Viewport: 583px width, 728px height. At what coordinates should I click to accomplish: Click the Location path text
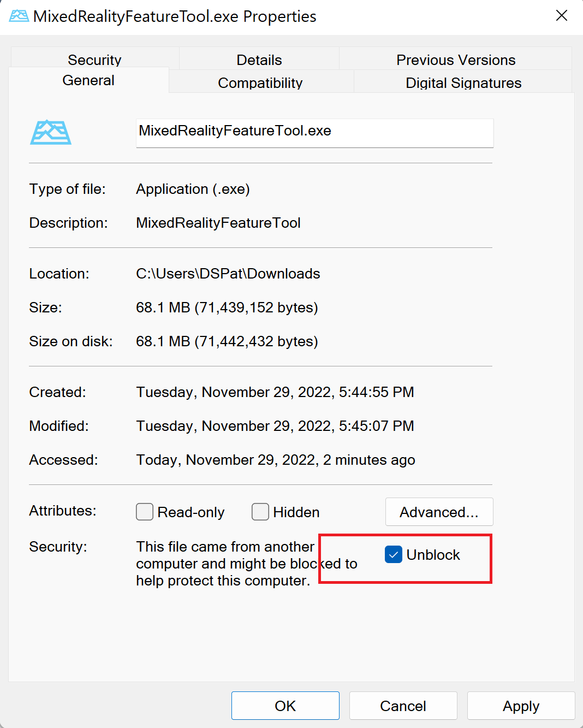pos(228,274)
